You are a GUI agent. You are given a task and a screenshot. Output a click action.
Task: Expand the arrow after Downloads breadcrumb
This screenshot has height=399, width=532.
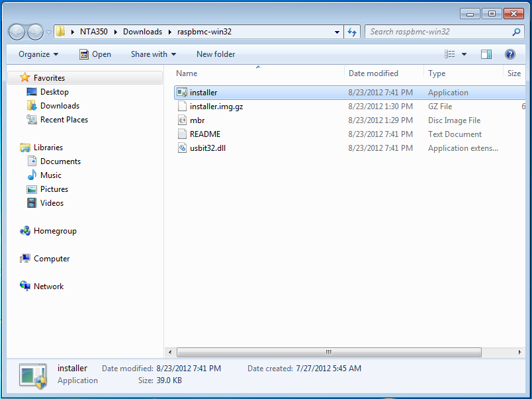pos(169,32)
